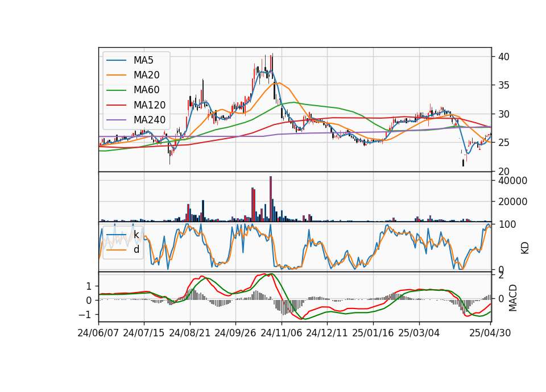Click the MACD right axis value 2

click(501, 276)
